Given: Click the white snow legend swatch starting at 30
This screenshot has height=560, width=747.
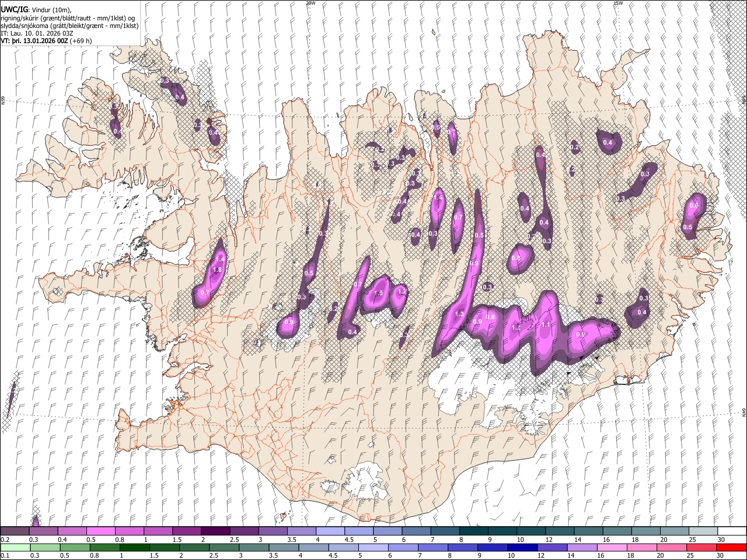Looking at the screenshot, I should [732, 531].
